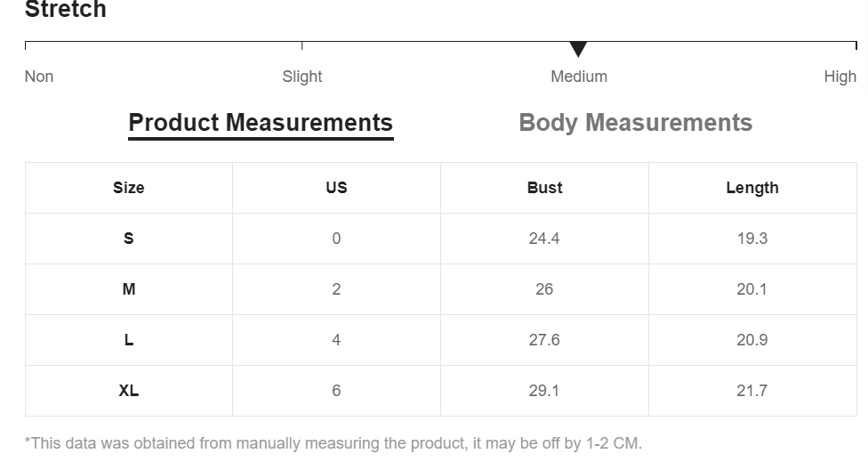Screen dimensions: 868x470
Task: Click the Length column header
Action: coord(752,188)
